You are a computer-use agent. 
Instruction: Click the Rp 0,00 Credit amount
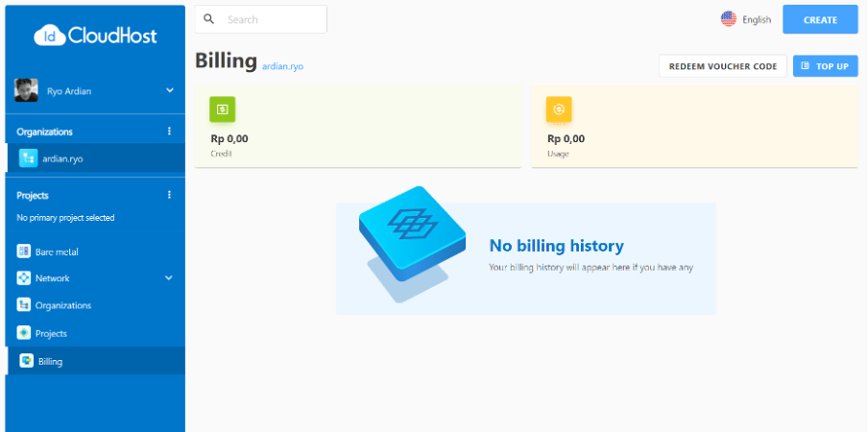click(229, 139)
